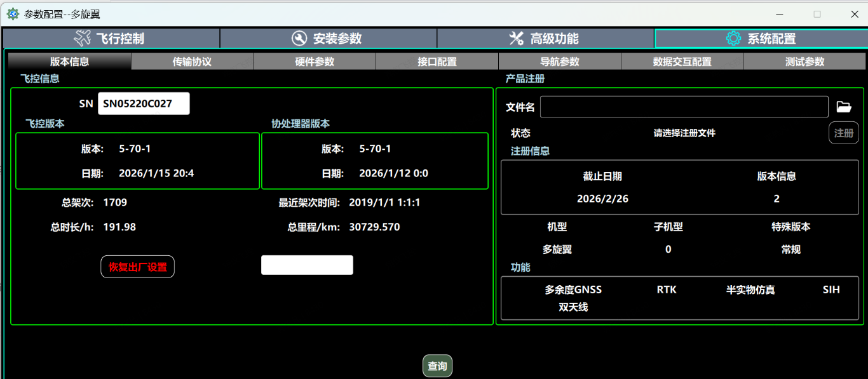868x379 pixels.
Task: Click the 飞控版本 section label
Action: [44, 124]
